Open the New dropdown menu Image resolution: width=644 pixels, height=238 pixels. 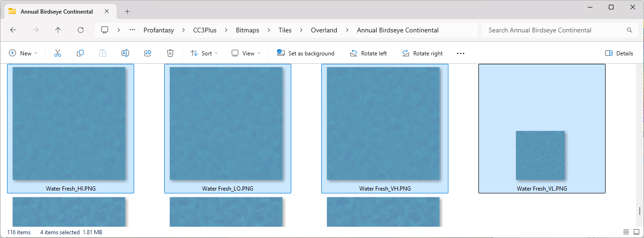[23, 54]
